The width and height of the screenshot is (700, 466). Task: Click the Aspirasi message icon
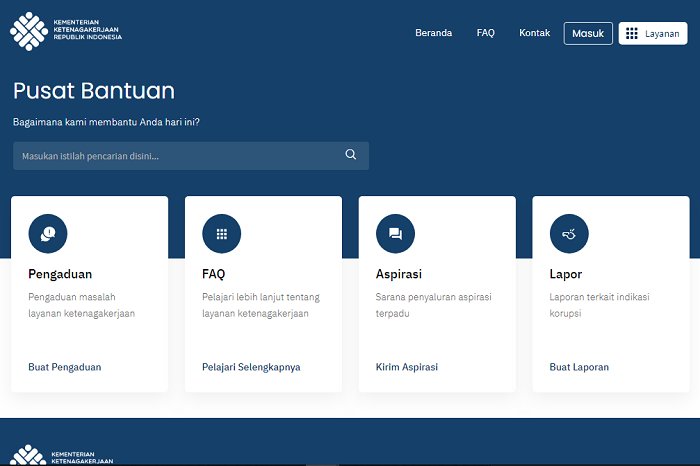click(x=395, y=234)
